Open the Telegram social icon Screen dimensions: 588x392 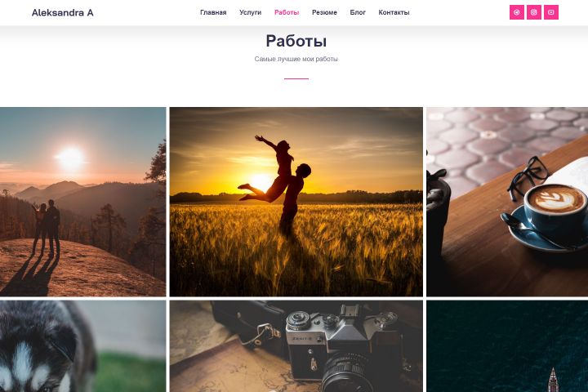516,12
